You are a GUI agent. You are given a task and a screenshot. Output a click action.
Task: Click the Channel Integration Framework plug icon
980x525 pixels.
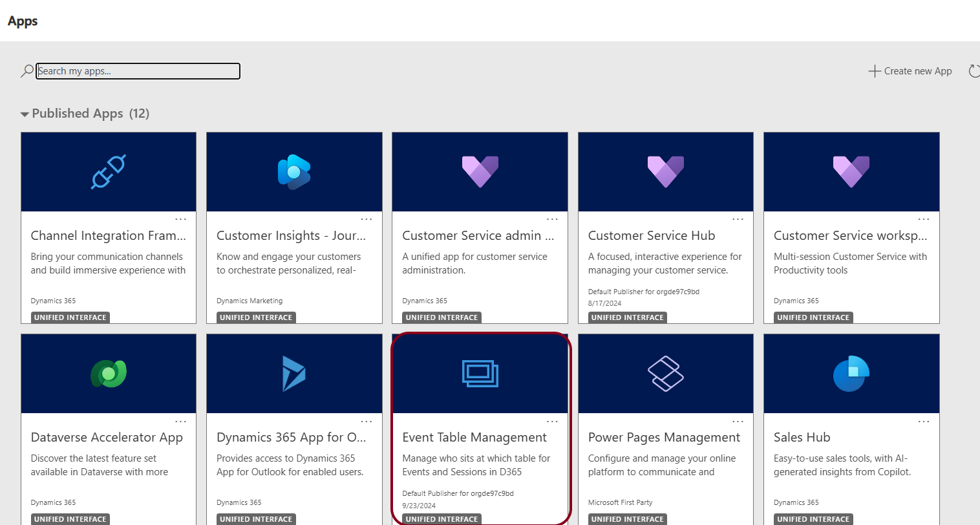[x=109, y=172]
